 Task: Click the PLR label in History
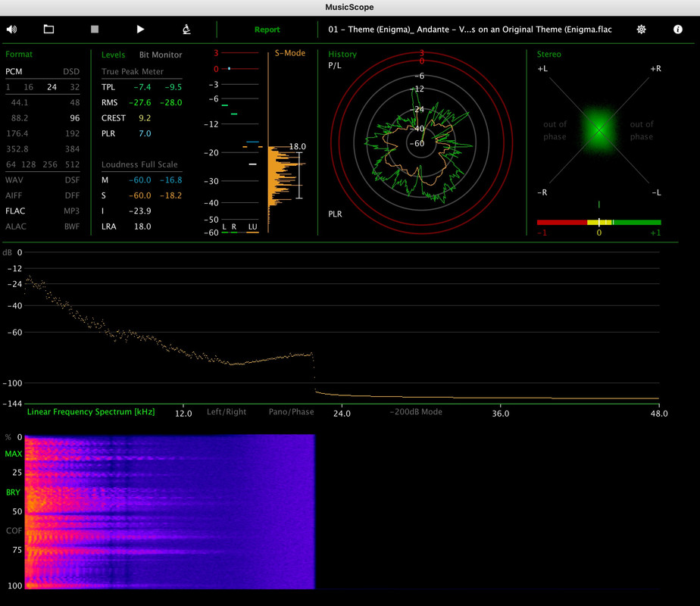coord(336,214)
